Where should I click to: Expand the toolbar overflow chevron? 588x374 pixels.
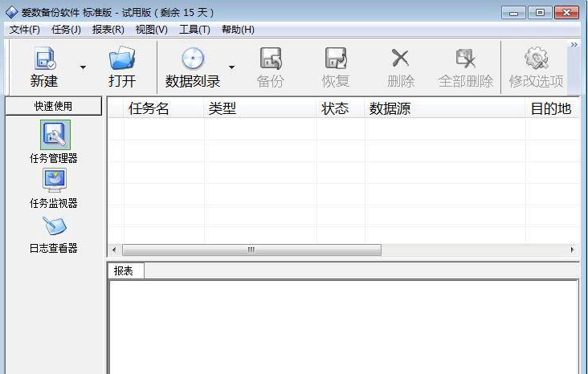[574, 45]
